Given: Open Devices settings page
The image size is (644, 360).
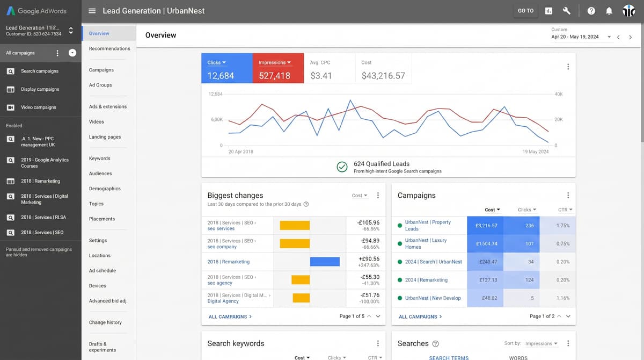Looking at the screenshot, I should 98,286.
